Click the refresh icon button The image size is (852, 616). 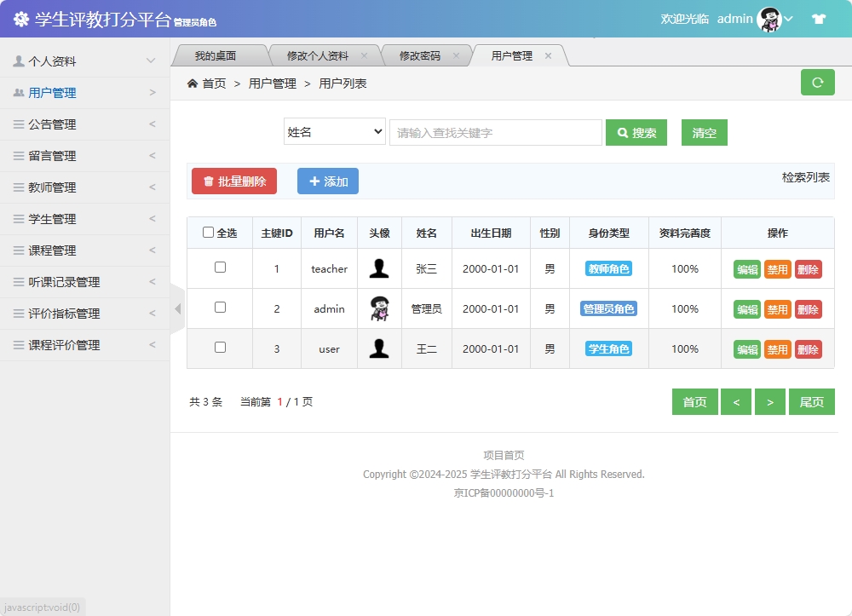click(817, 83)
